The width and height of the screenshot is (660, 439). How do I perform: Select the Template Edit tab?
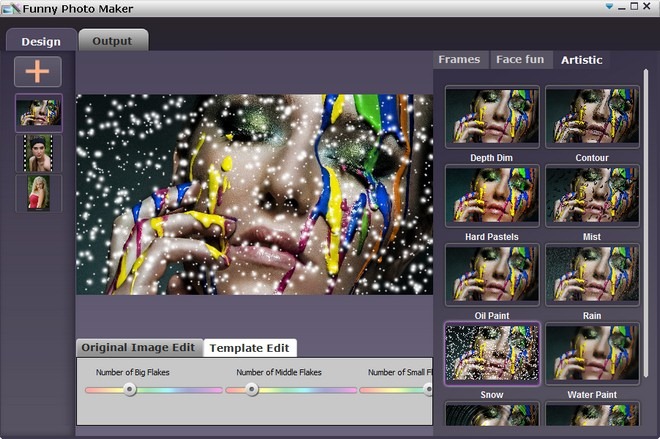(250, 348)
